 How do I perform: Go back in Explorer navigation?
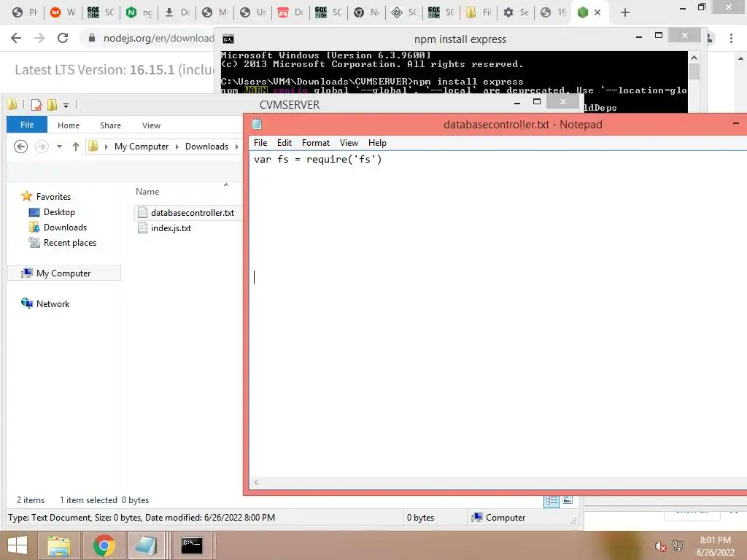tap(20, 147)
